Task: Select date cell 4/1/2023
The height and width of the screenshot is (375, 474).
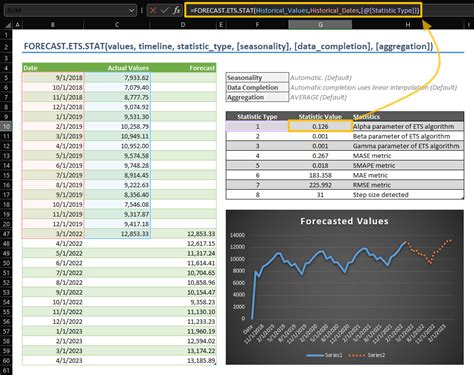Action: click(x=53, y=360)
